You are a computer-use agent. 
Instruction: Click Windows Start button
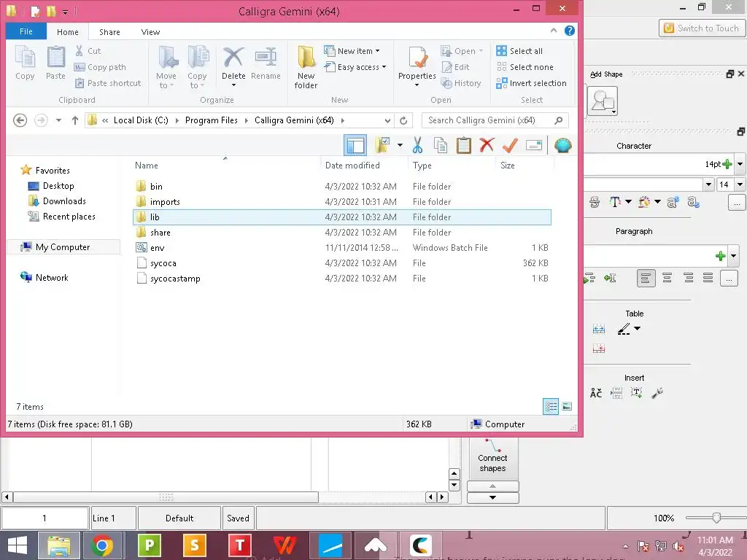[x=18, y=545]
